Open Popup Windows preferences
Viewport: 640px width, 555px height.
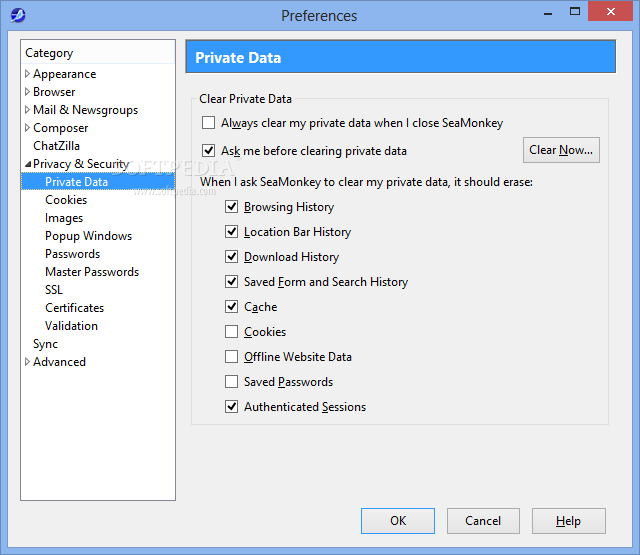pos(89,236)
